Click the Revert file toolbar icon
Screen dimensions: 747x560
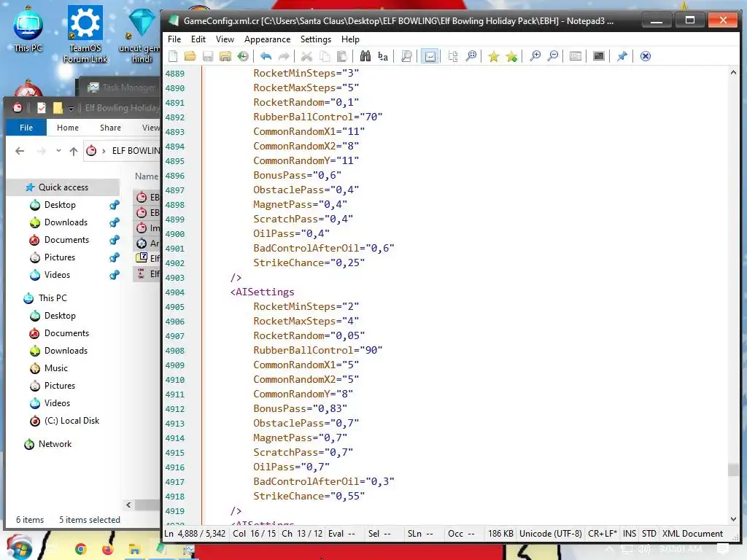[x=243, y=56]
